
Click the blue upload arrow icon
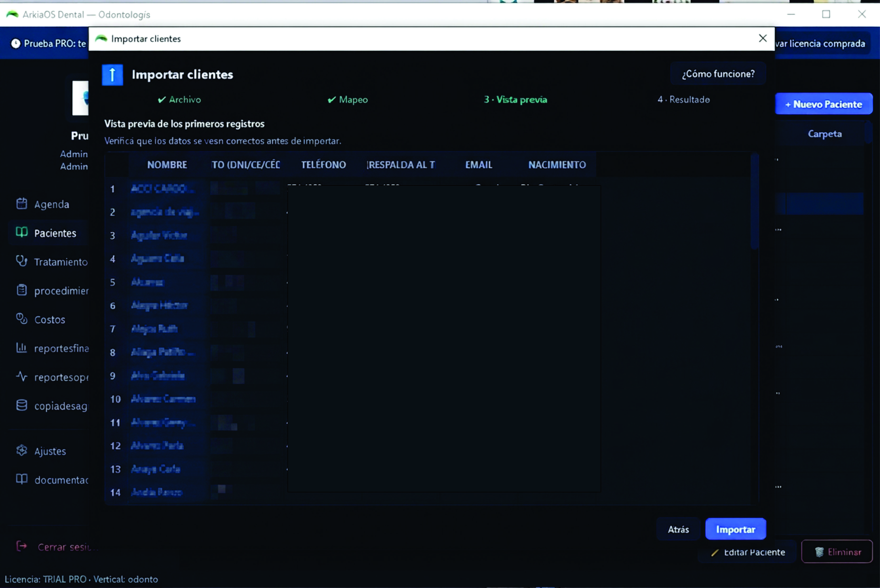point(112,75)
